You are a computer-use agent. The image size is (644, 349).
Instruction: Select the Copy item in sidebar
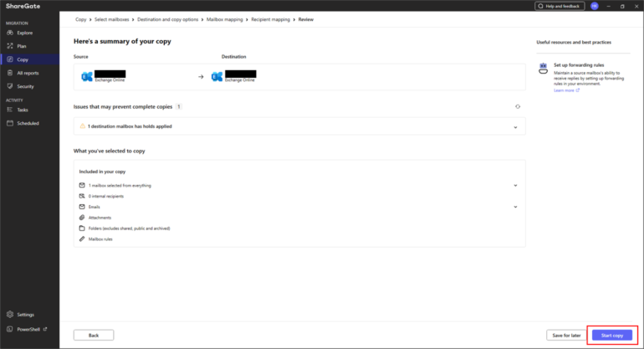(x=23, y=59)
